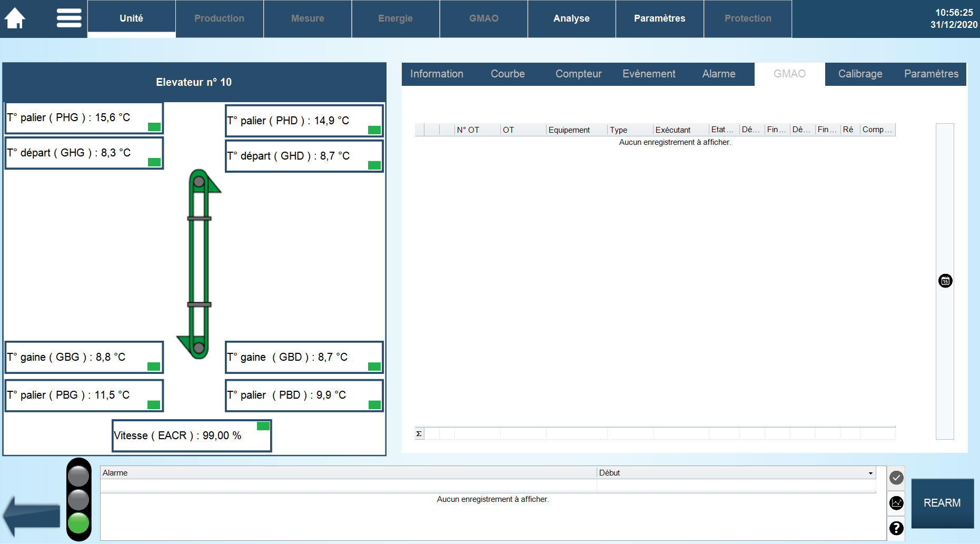This screenshot has width=980, height=544.
Task: Open the alarm trend chart icon
Action: [896, 503]
